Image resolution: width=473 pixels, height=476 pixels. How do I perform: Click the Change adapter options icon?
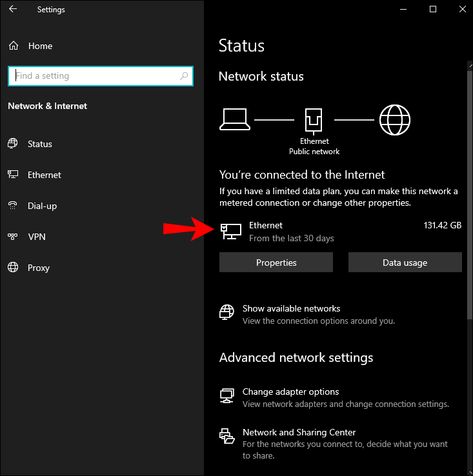[x=227, y=396]
